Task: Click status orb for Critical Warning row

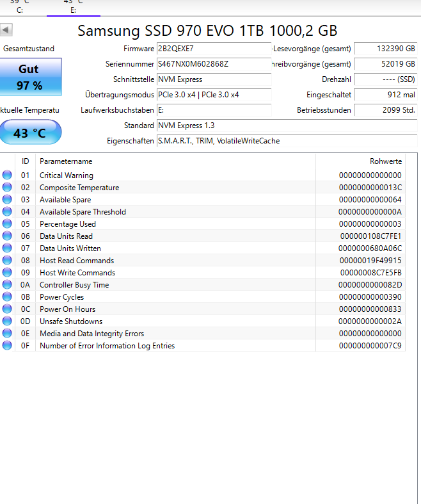Action: pos(7,175)
